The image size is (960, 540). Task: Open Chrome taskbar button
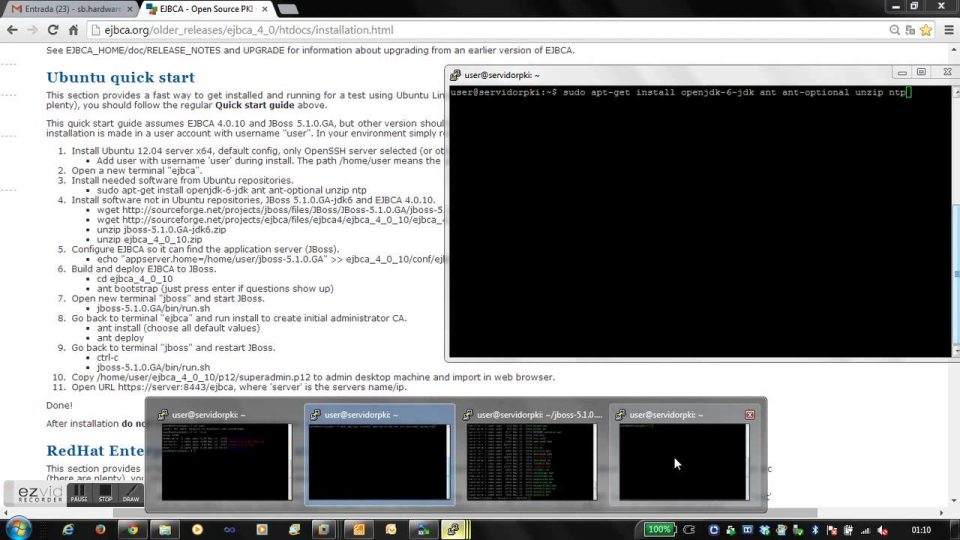(x=132, y=530)
